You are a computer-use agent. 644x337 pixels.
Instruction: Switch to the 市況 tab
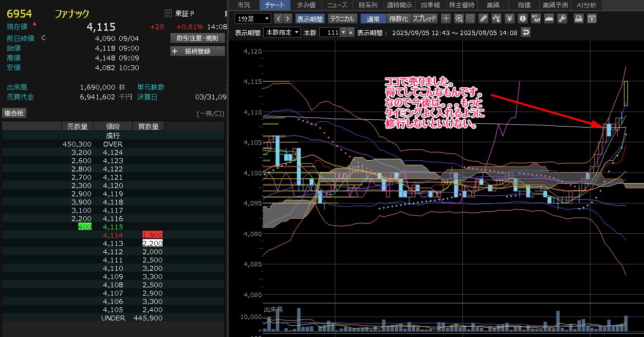[243, 5]
